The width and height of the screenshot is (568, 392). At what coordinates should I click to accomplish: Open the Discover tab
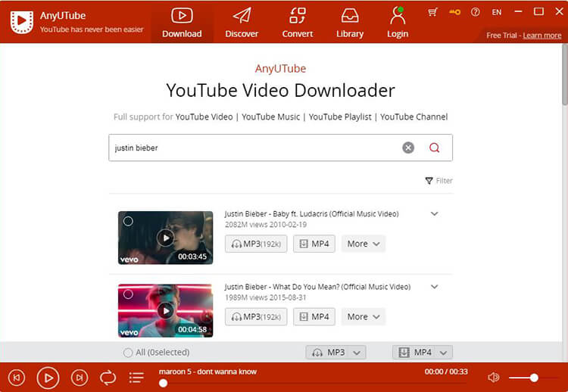242,23
